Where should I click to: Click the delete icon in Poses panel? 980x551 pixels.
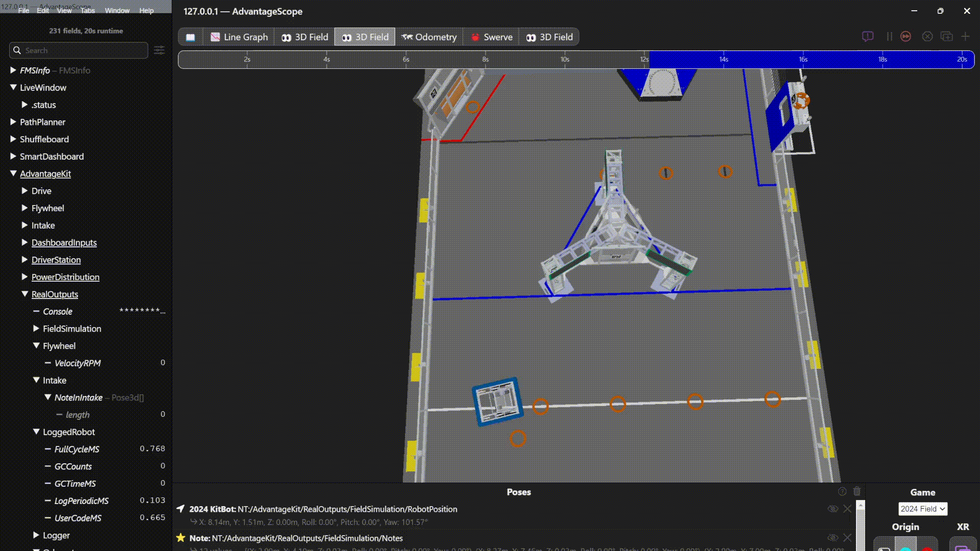(856, 491)
